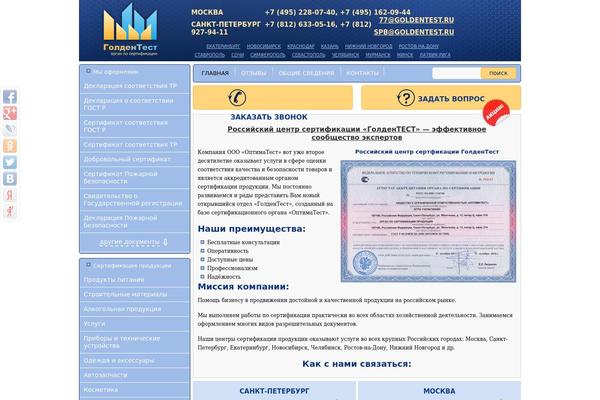Share via the LiveJournal pencil icon
The width and height of the screenshot is (600, 400).
click(x=10, y=130)
